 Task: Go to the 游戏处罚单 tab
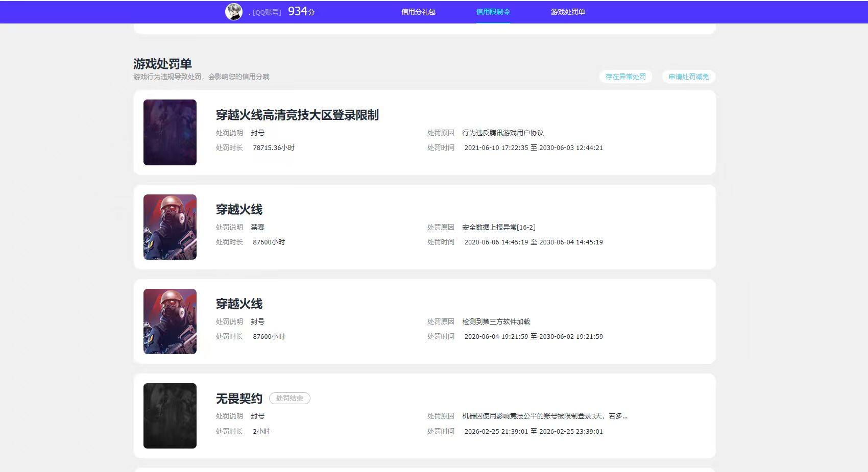568,12
